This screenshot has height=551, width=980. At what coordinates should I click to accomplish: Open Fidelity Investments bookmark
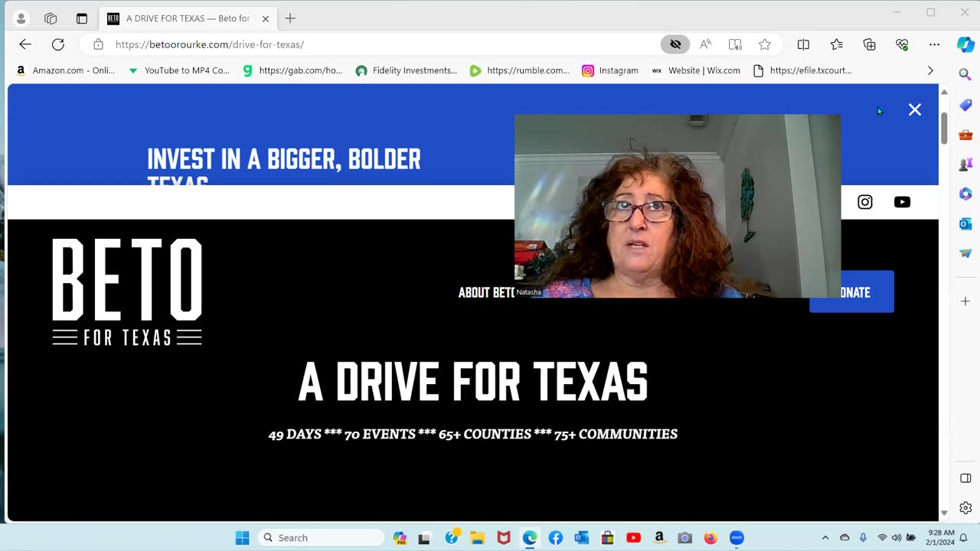(407, 70)
